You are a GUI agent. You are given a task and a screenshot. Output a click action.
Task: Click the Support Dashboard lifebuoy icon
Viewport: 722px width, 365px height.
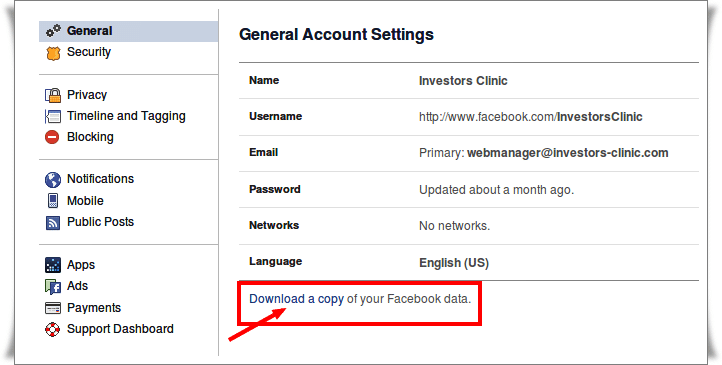tap(53, 330)
